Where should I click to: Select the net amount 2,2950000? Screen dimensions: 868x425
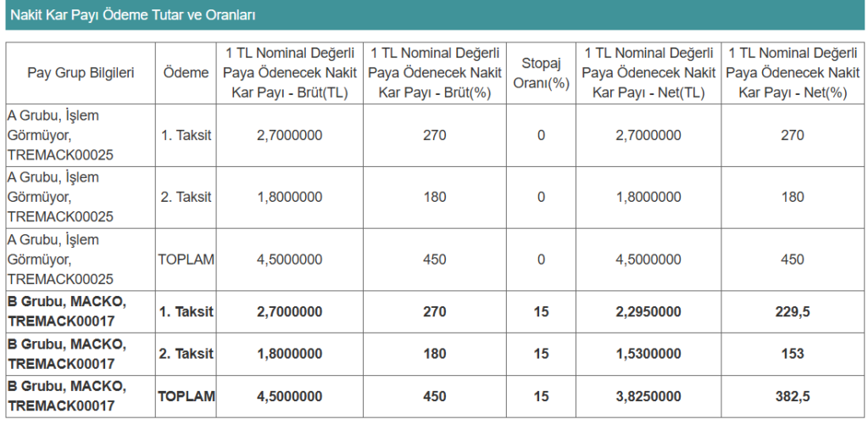[648, 311]
